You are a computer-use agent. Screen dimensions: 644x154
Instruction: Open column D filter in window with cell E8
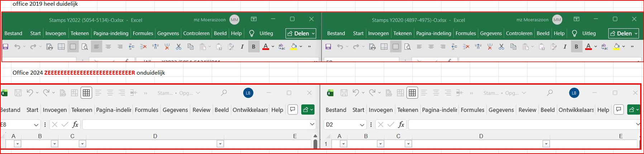[220, 144]
